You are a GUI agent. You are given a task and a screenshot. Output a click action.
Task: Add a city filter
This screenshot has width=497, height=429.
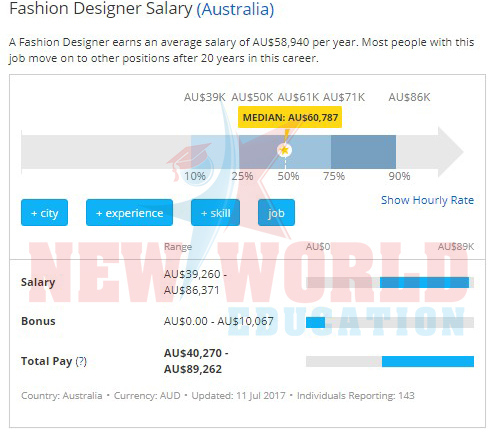click(x=44, y=213)
